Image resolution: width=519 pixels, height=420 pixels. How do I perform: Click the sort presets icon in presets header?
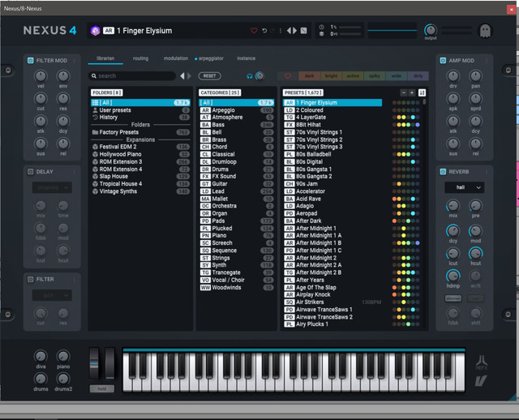pyautogui.click(x=422, y=92)
